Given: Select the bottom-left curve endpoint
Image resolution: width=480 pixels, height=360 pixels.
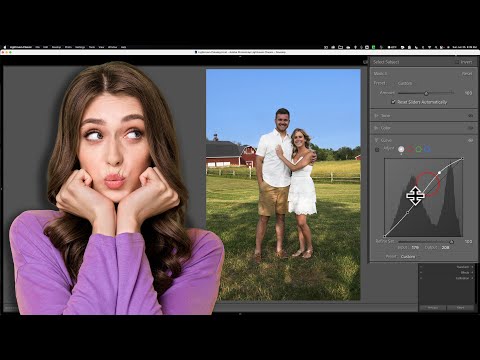Looking at the screenshot, I should pos(384,236).
